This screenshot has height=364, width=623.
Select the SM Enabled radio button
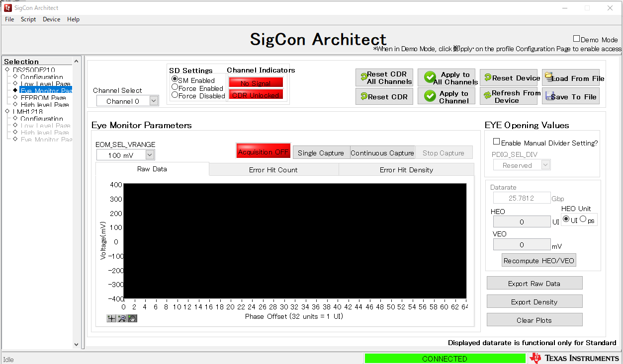pyautogui.click(x=175, y=79)
